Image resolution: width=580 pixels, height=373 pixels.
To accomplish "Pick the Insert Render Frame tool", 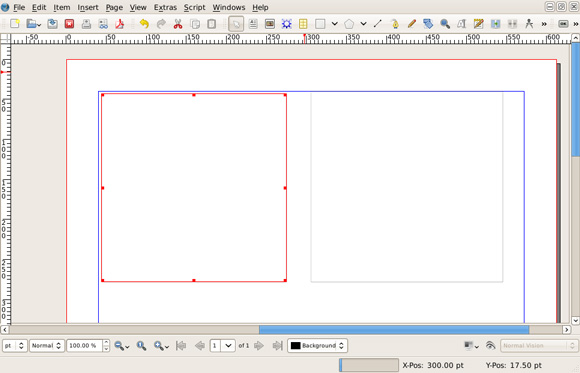I will [x=287, y=24].
